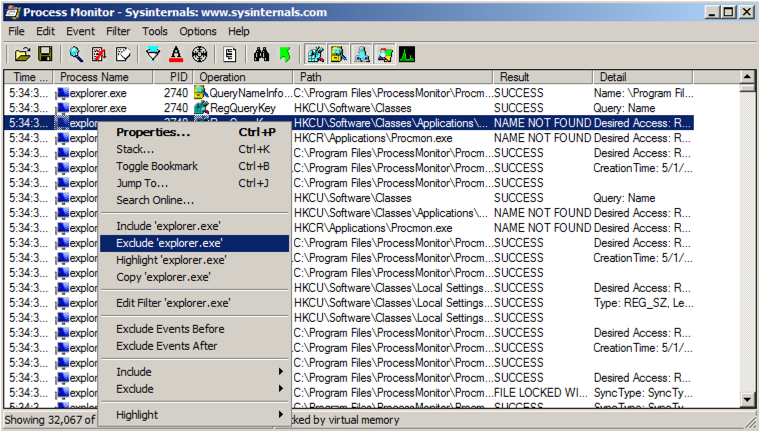The height and width of the screenshot is (431, 759).
Task: Click the PID column header
Action: click(x=173, y=77)
